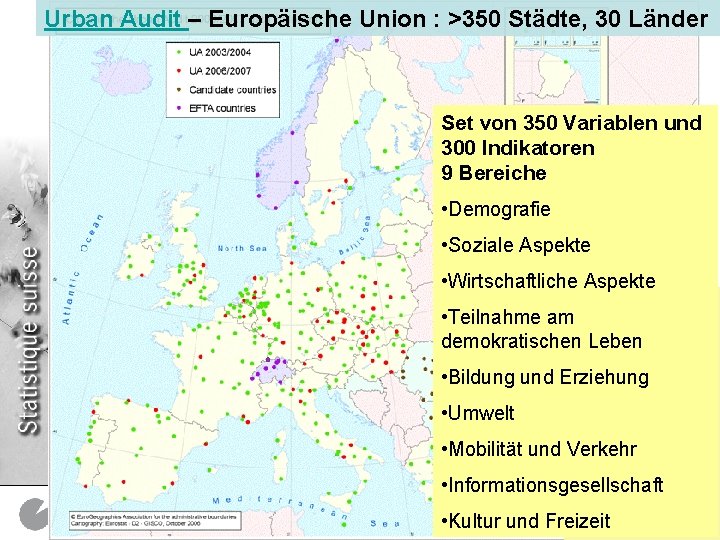Click the green UA 2003/2004 legend dot
Viewport: 720px width, 540px height.
(x=179, y=52)
